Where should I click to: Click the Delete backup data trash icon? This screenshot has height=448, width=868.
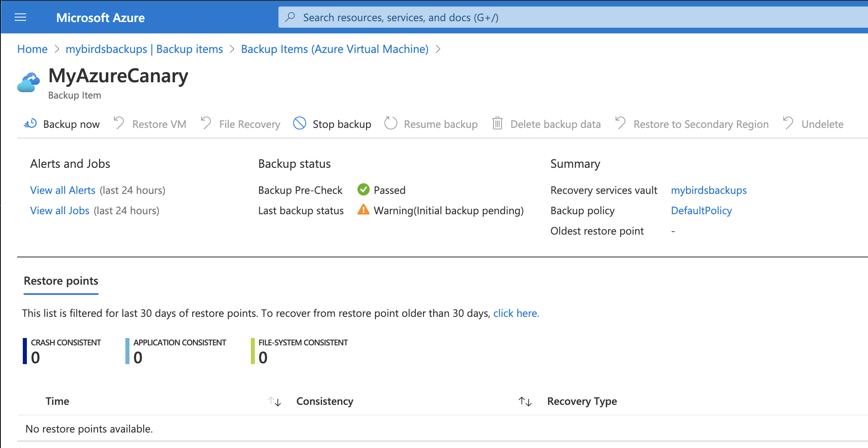pos(498,123)
